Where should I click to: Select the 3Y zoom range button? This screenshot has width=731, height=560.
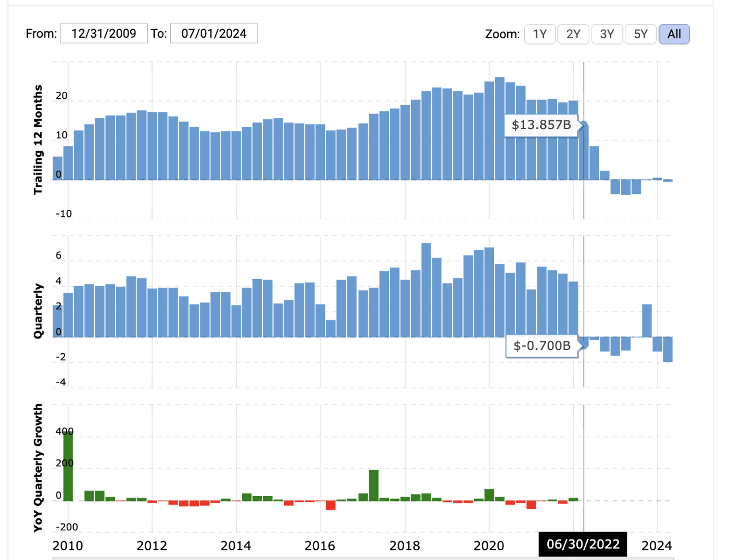(607, 34)
